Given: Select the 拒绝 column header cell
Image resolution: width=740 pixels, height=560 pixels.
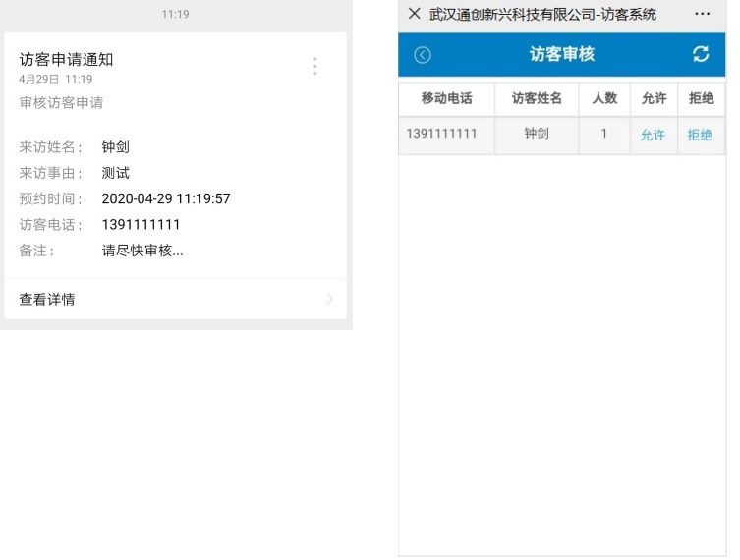Looking at the screenshot, I should pos(701,99).
